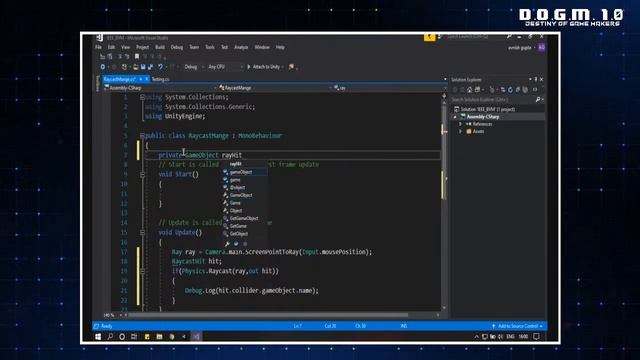Click the New Project toolbar icon
Viewport: 640px width, 360px height.
[124, 67]
